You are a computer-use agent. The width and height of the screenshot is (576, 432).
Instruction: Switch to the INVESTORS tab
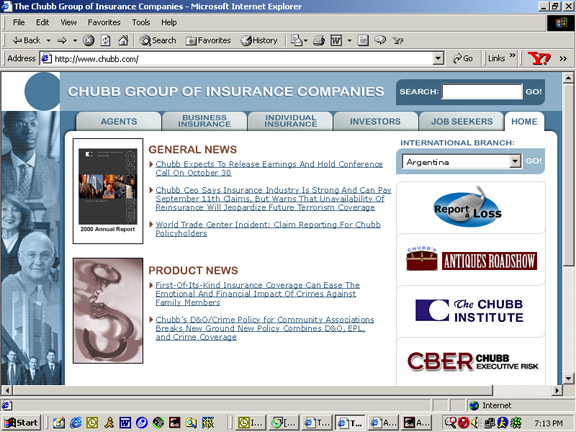(375, 122)
